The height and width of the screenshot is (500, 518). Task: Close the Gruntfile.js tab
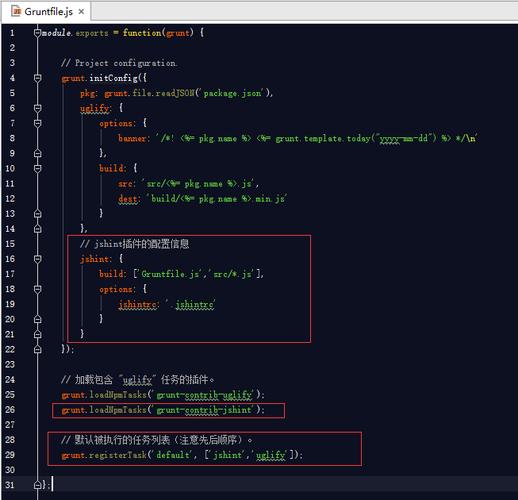coord(81,12)
